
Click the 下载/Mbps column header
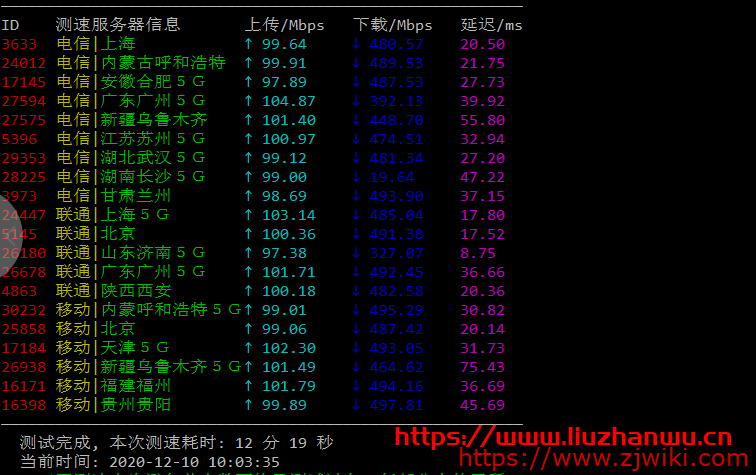pos(393,24)
